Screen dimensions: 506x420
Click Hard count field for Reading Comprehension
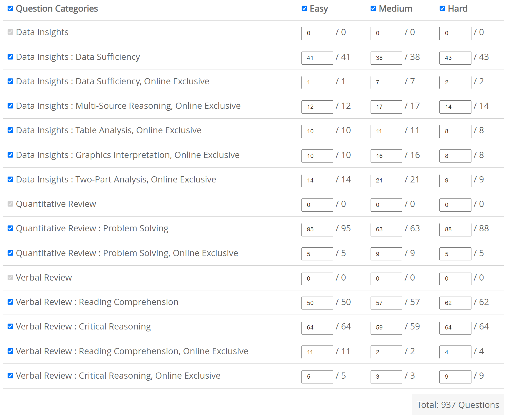pos(455,303)
